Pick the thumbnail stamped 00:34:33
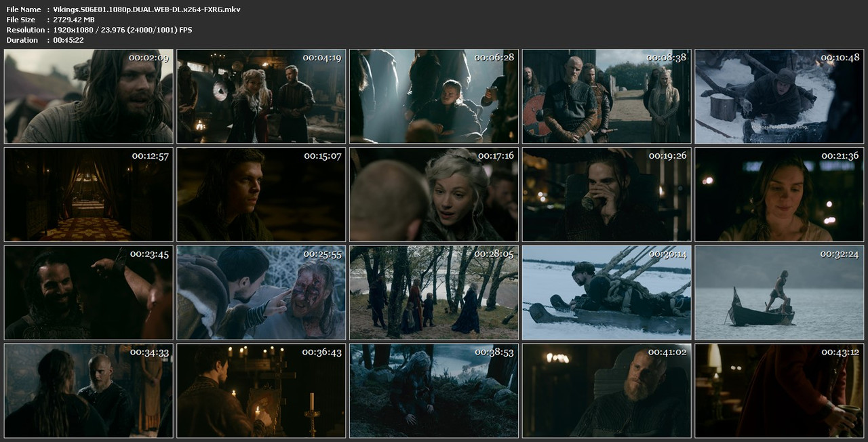 (89, 391)
